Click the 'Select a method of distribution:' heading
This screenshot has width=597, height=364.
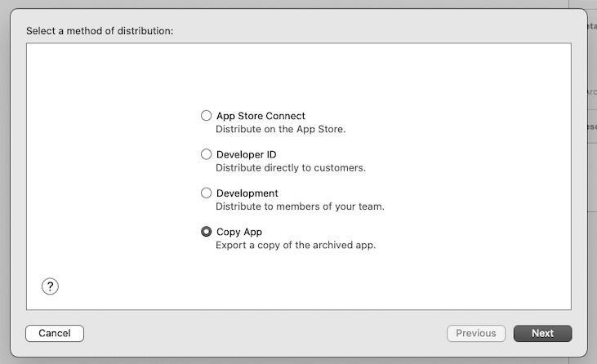(x=100, y=31)
